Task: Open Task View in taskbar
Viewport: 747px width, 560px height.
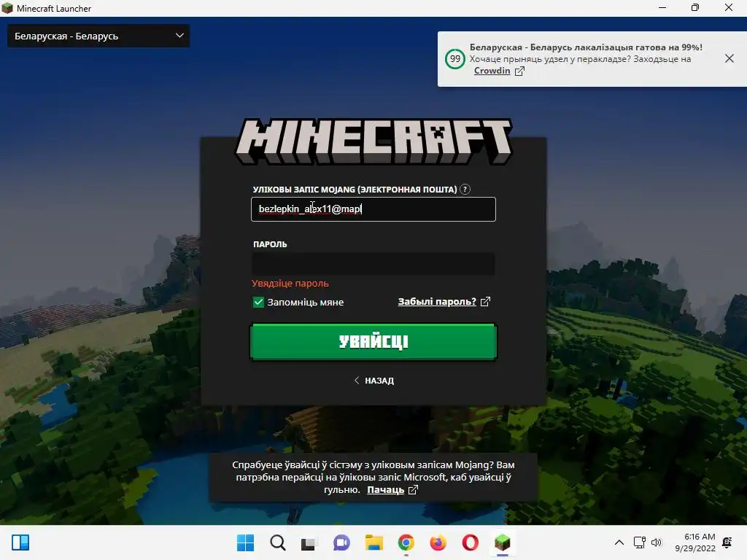Action: click(309, 542)
